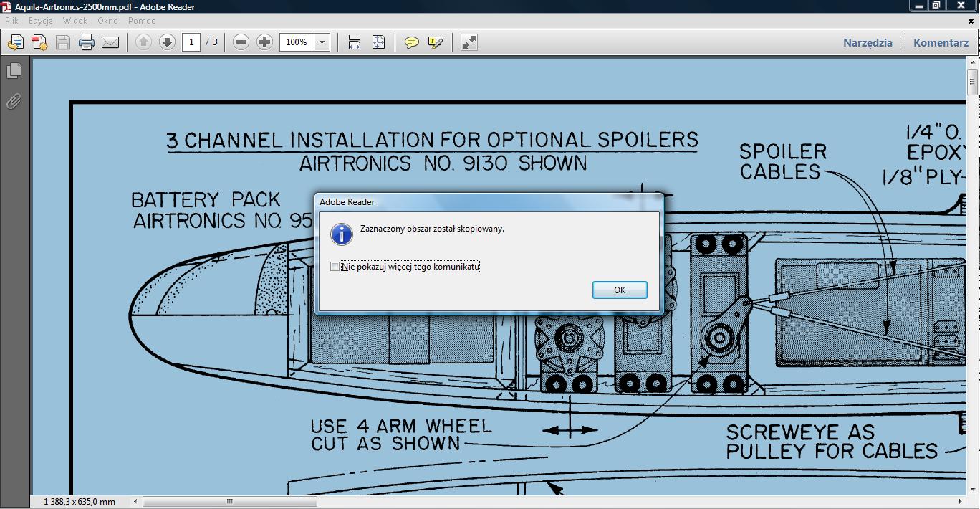Click the page number input field
This screenshot has width=980, height=509.
[191, 42]
